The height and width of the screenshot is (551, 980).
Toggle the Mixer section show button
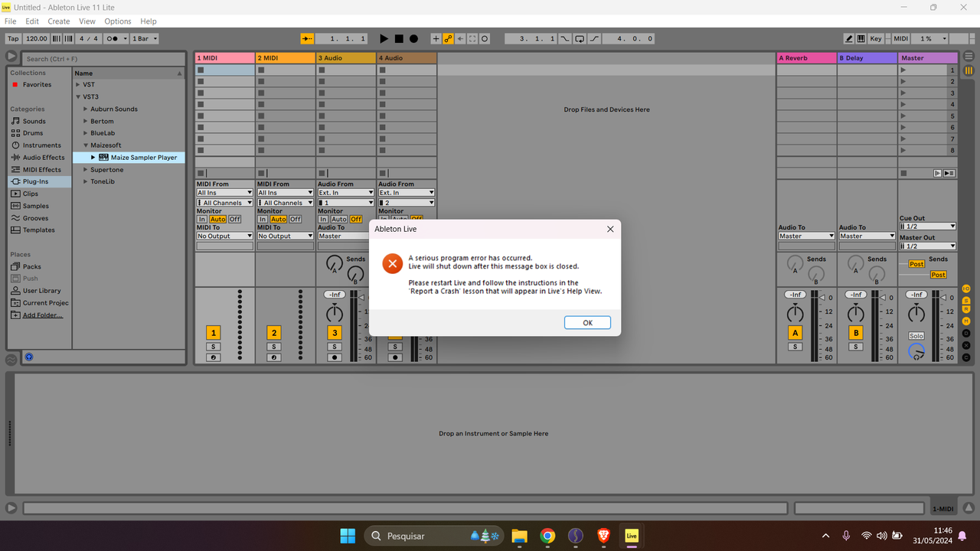tap(966, 323)
